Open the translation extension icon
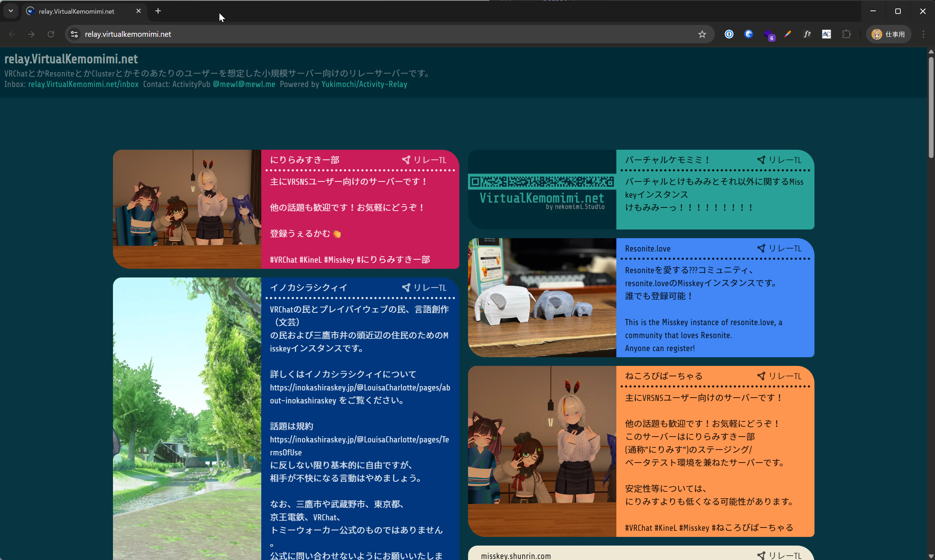 [826, 34]
